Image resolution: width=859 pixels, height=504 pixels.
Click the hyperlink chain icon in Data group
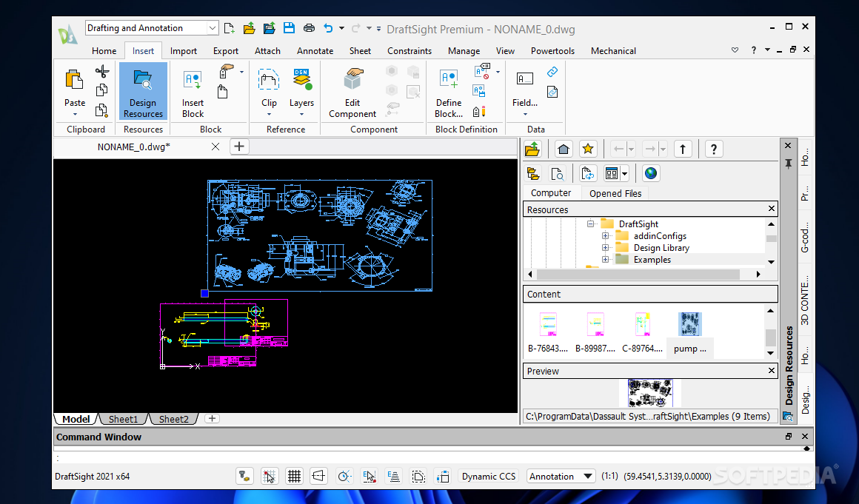point(552,72)
